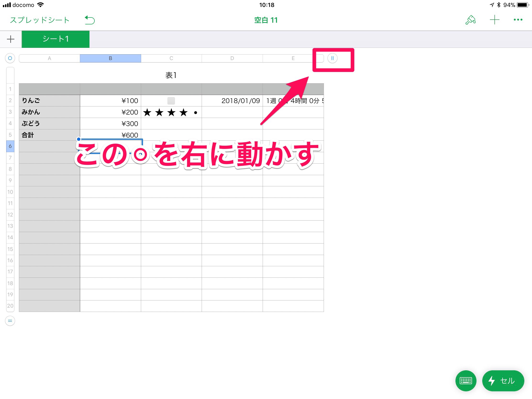532x399 pixels.
Task: Select row 6 header
Action: 10,146
